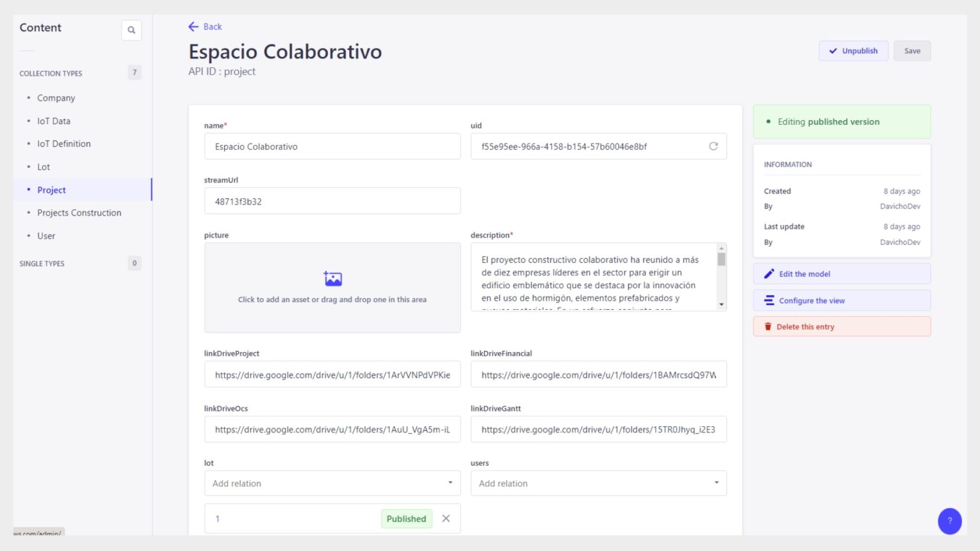Click the streamUrl input field
The width and height of the screenshot is (980, 551).
tap(332, 201)
